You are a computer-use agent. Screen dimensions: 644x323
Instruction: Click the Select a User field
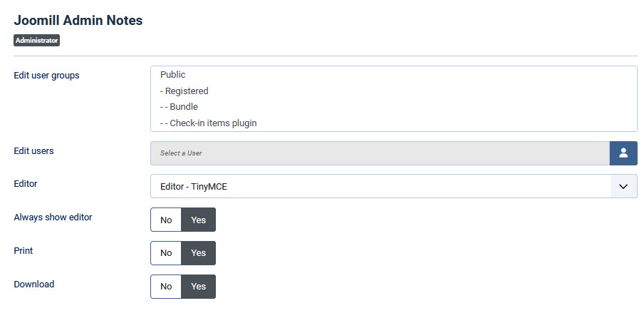380,153
